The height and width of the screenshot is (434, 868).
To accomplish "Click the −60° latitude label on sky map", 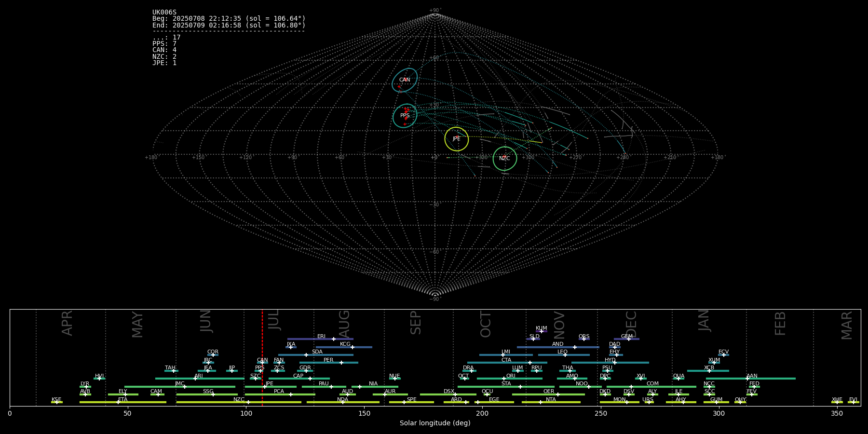I will [x=435, y=252].
